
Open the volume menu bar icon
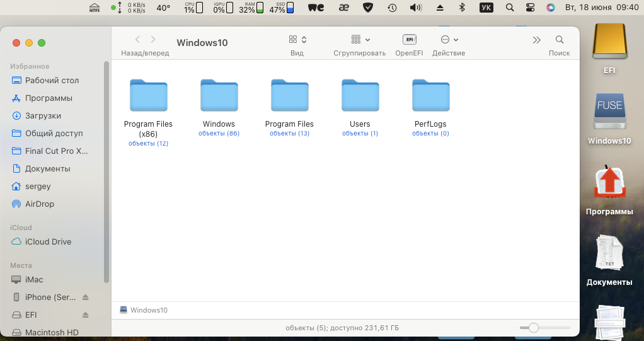(416, 8)
